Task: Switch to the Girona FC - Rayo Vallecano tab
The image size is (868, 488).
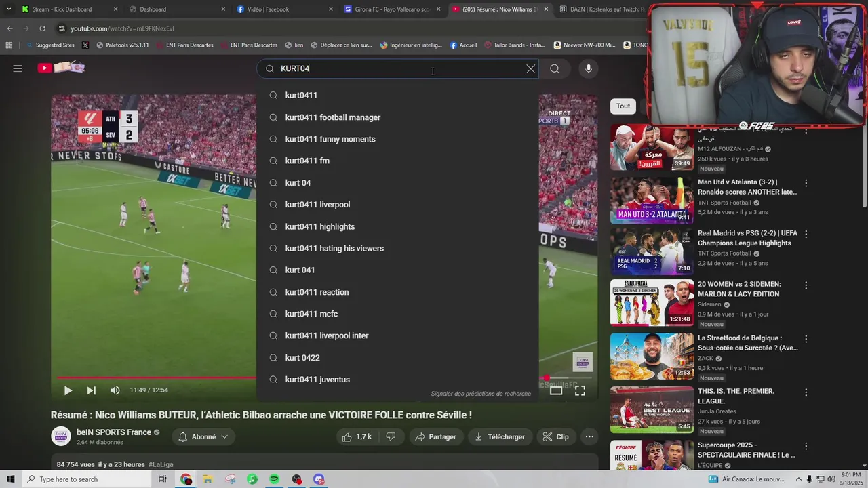Action: click(391, 9)
